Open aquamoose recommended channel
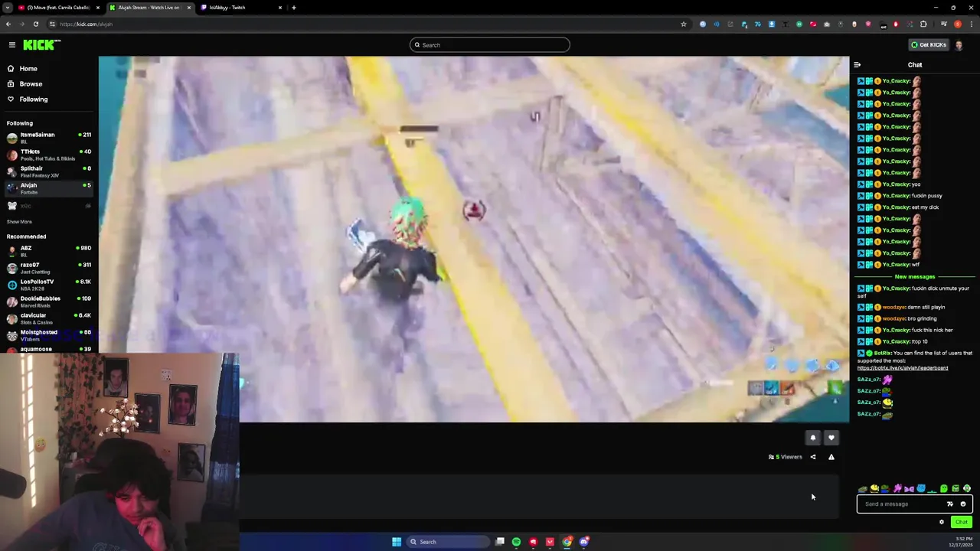 [x=49, y=350]
